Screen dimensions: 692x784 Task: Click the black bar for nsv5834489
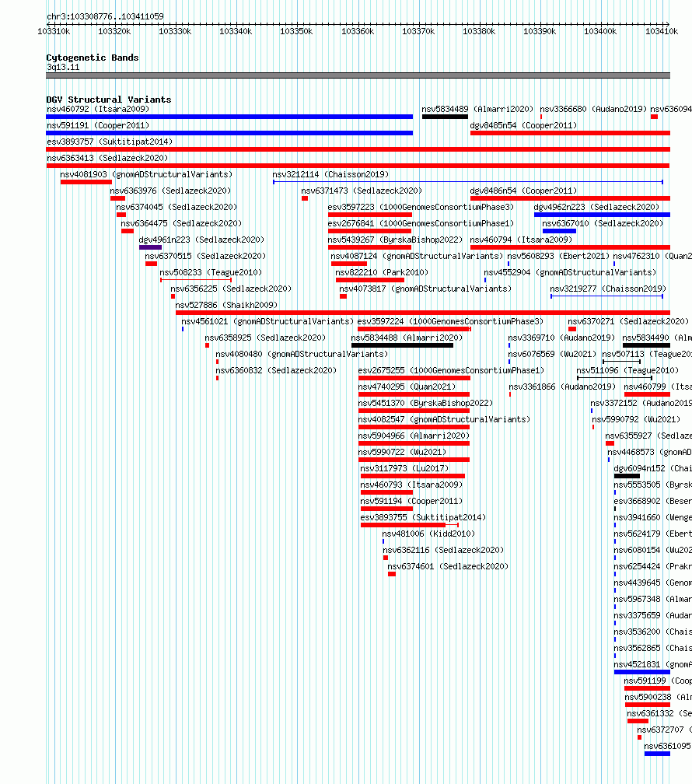point(445,117)
